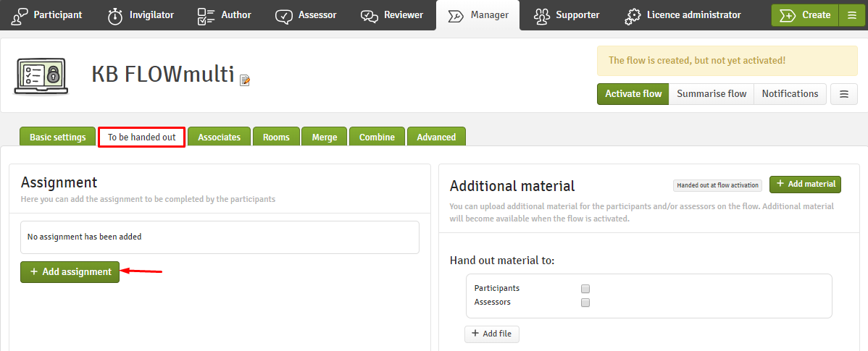This screenshot has width=868, height=351.
Task: Click the Activate flow button
Action: [x=633, y=94]
